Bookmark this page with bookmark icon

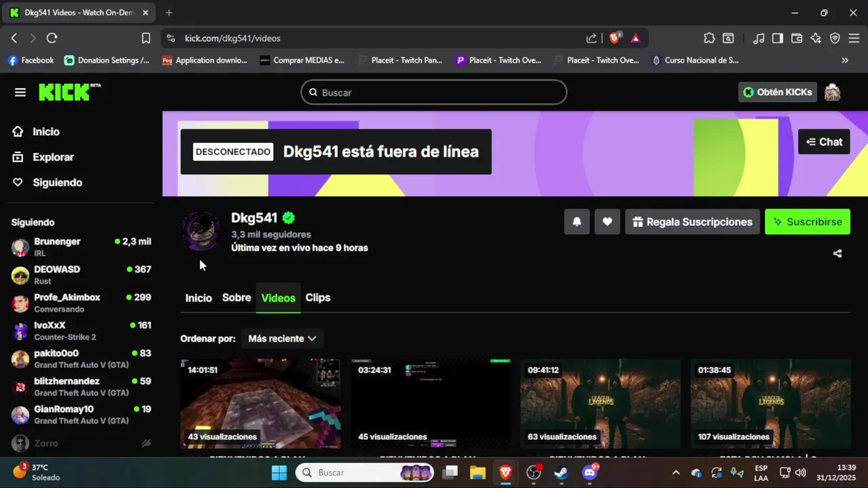146,38
